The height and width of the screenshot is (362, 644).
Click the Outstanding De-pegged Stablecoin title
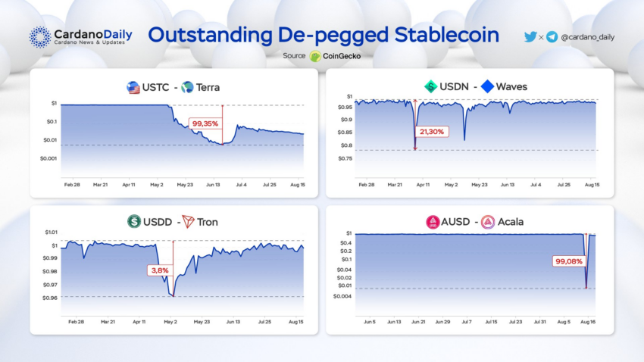click(x=324, y=35)
